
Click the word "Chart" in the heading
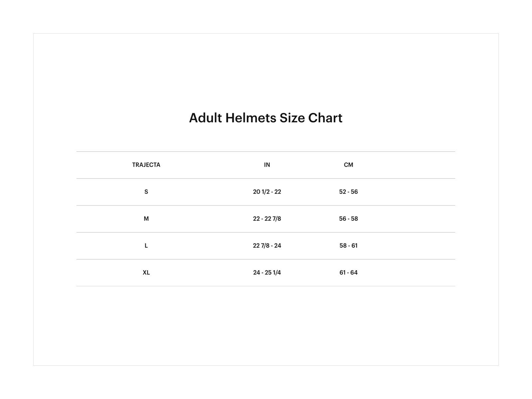click(325, 118)
